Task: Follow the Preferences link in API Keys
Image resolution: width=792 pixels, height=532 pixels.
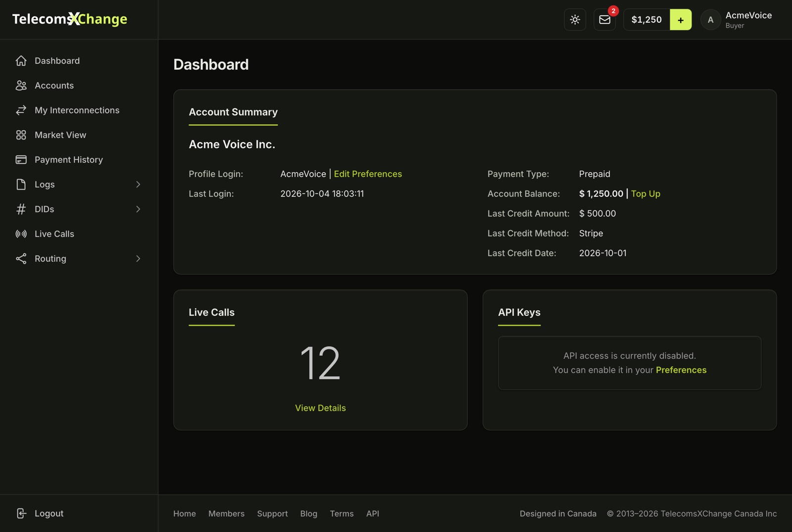Action: [681, 370]
